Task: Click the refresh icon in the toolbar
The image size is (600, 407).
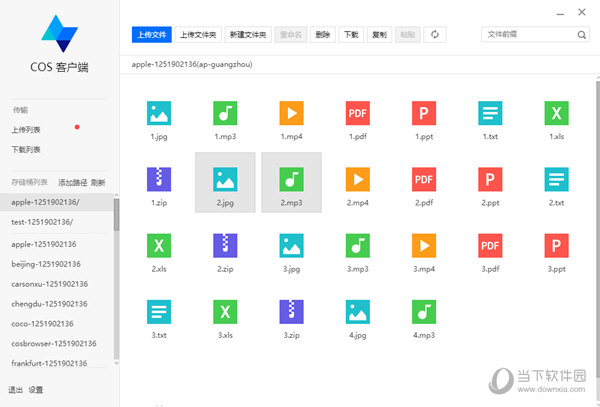Action: [x=435, y=35]
